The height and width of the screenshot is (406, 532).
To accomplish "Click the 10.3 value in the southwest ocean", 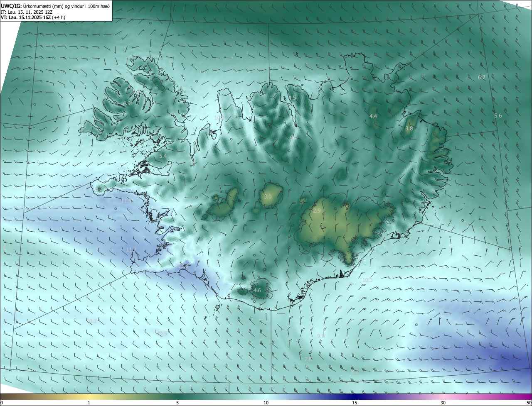I will click(91, 321).
